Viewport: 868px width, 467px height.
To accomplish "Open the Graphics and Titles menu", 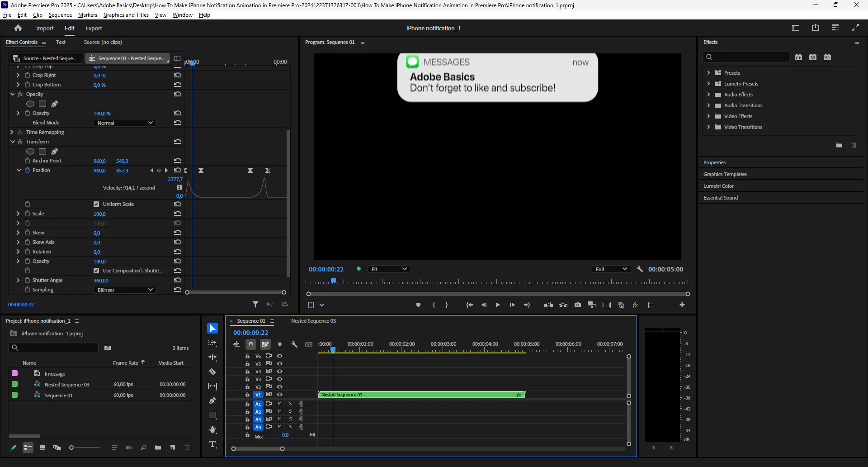I will tap(126, 15).
